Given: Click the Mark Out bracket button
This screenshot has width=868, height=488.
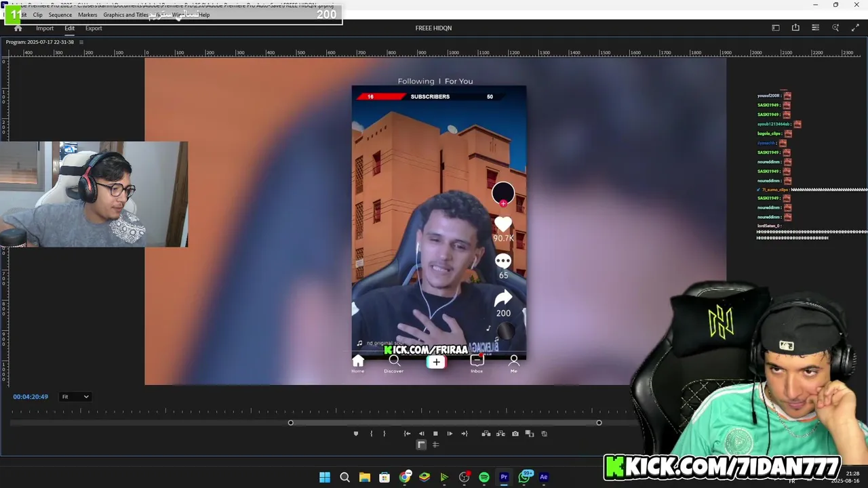Looking at the screenshot, I should tap(384, 434).
